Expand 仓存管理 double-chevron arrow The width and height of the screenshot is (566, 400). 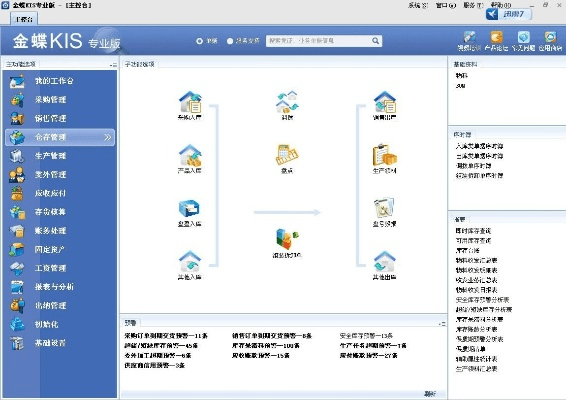(x=108, y=137)
